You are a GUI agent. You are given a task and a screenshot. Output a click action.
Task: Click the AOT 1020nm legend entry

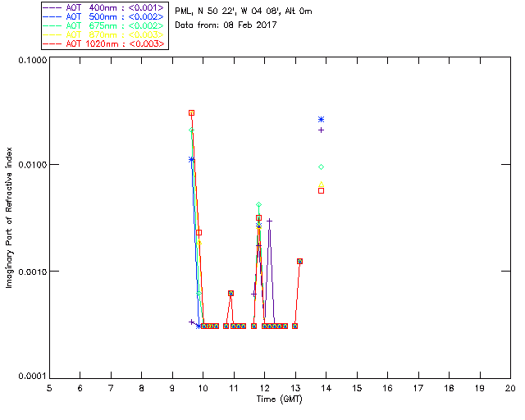pos(103,43)
